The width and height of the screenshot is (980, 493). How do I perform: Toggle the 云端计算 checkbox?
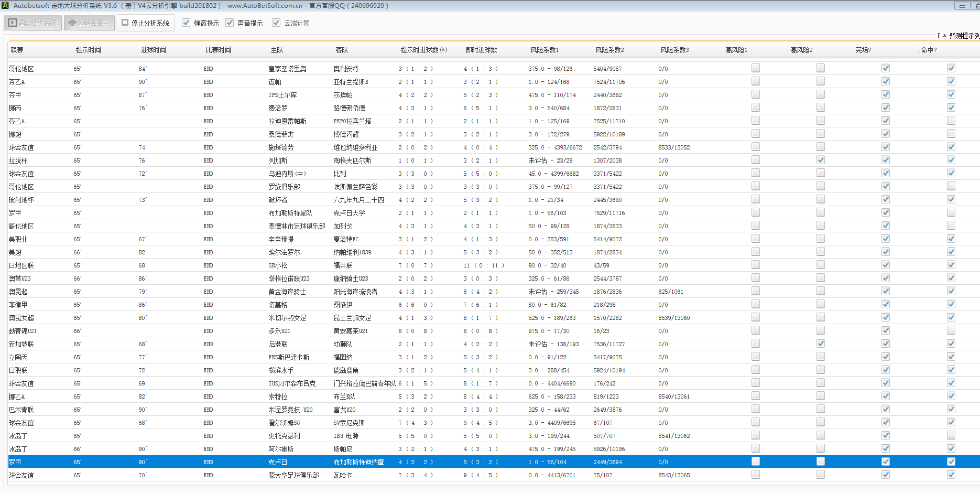(276, 23)
